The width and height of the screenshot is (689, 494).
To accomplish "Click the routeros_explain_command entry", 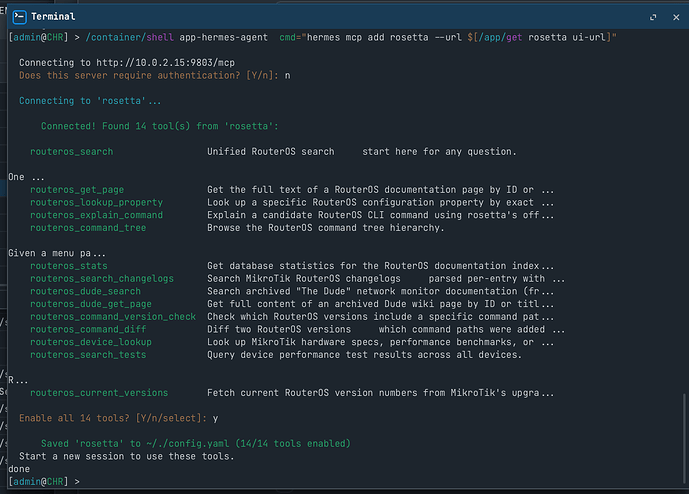I will [x=96, y=215].
